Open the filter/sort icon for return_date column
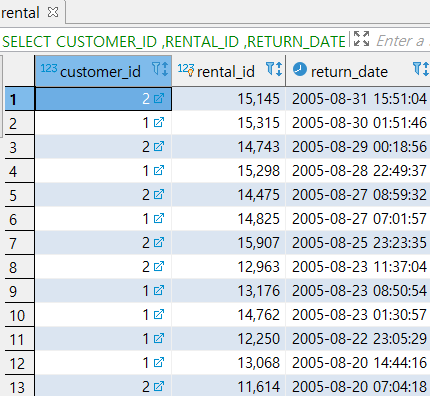 [421, 69]
